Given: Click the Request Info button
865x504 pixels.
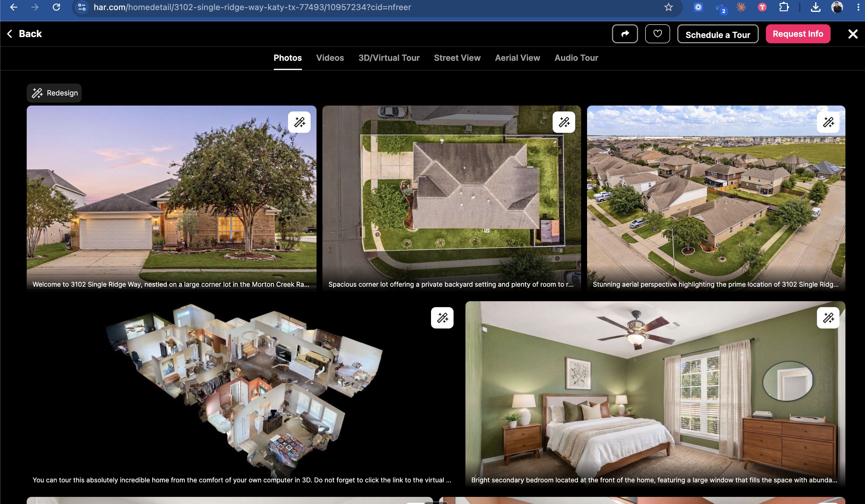Looking at the screenshot, I should coord(798,34).
